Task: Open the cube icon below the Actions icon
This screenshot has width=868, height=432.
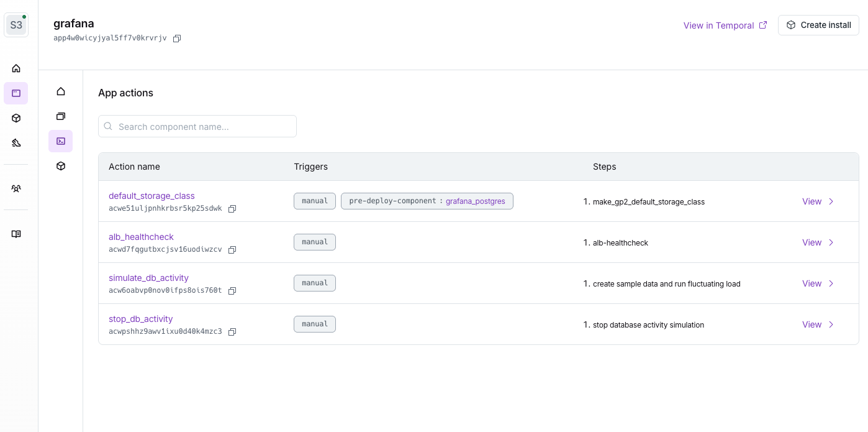Action: [60, 166]
